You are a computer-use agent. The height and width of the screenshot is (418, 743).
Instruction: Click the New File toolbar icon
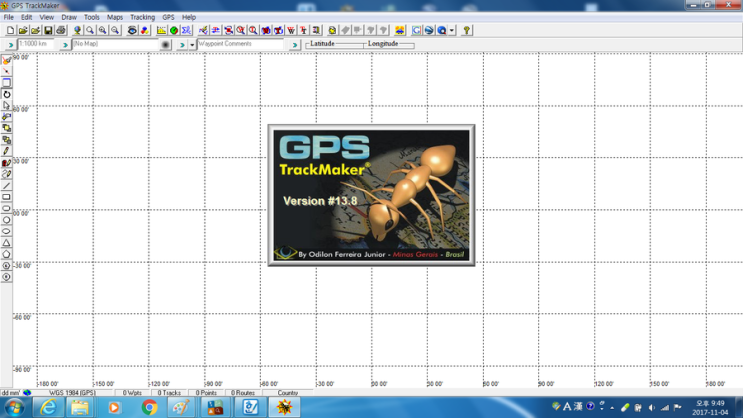[x=10, y=30]
